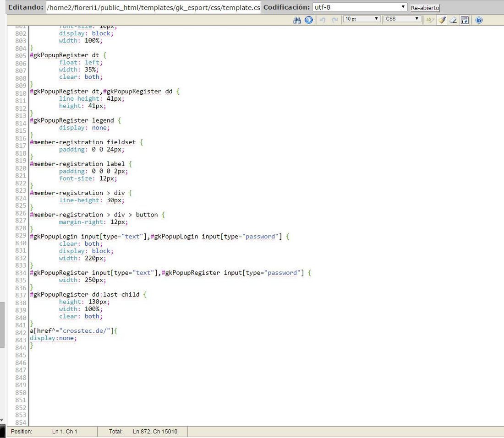Click the '#member-registration label {' line
Image resolution: width=504 pixels, height=438 pixels.
click(x=81, y=164)
